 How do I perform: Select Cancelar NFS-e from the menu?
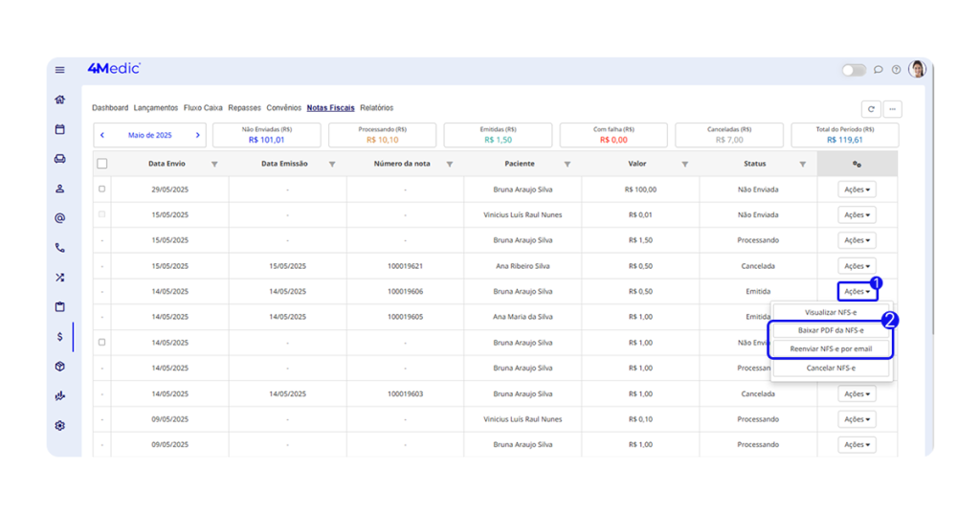(831, 369)
